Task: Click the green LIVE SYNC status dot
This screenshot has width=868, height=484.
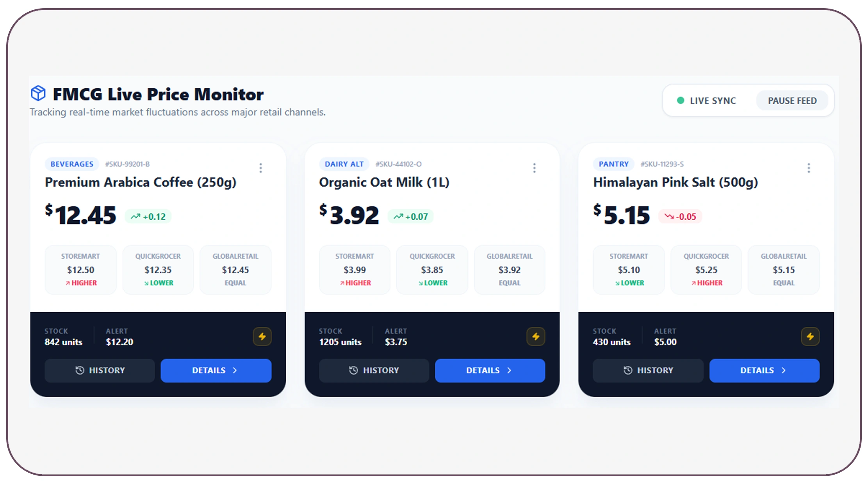Action: point(680,100)
